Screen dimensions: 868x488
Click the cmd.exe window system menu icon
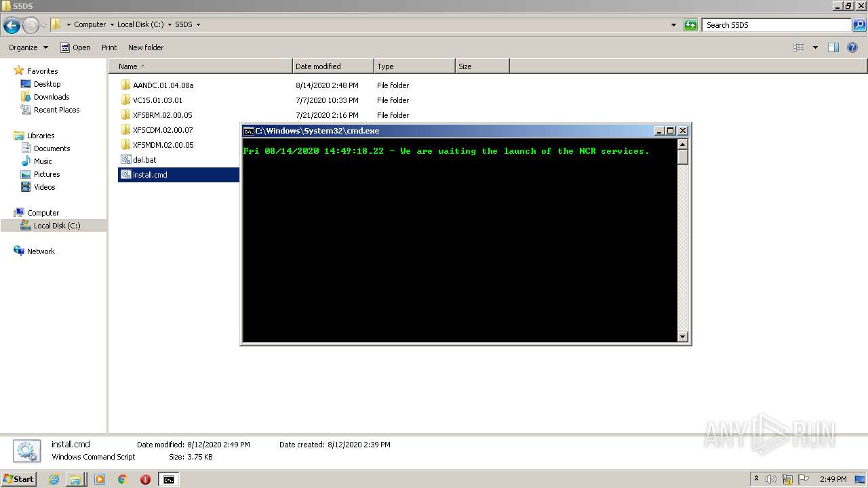249,131
